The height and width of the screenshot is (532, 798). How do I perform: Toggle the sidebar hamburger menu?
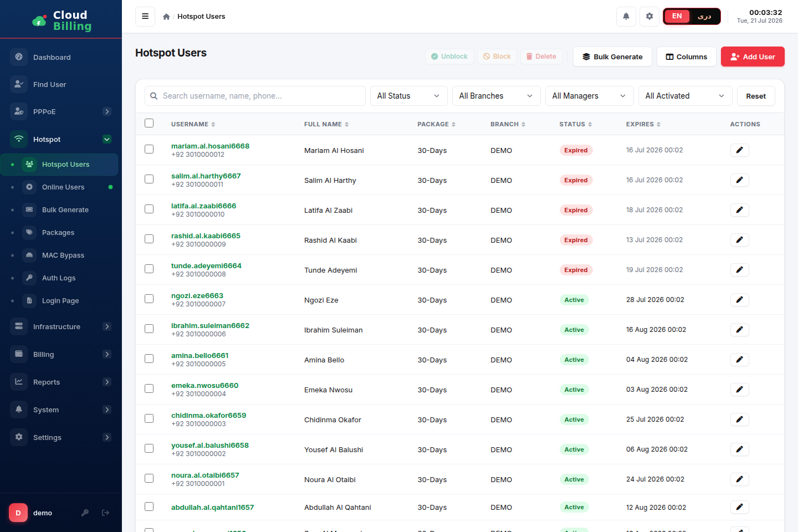pyautogui.click(x=145, y=16)
